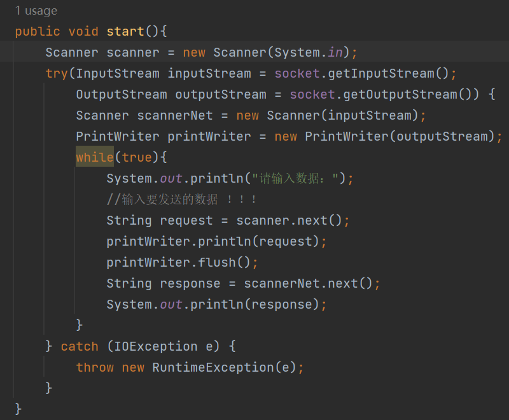Click 'flush' method call
This screenshot has width=509, height=420.
[x=216, y=262]
